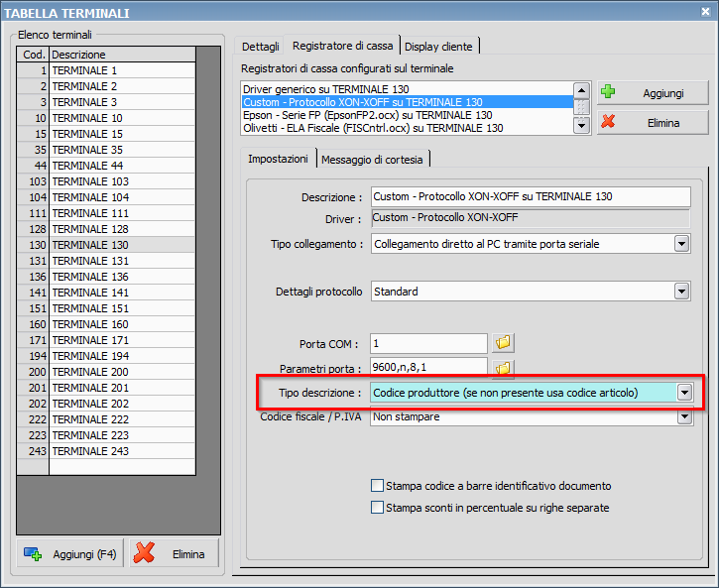Image resolution: width=719 pixels, height=588 pixels.
Task: Select TERMINALE 136 row
Action: (x=106, y=277)
